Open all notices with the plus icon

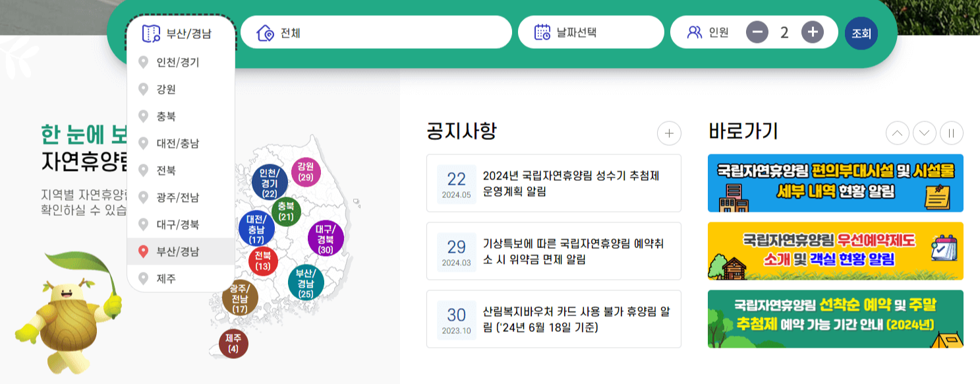[669, 133]
